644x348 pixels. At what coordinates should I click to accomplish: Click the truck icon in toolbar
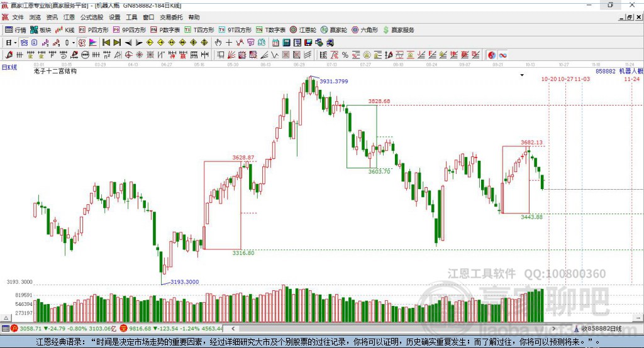tap(330, 43)
